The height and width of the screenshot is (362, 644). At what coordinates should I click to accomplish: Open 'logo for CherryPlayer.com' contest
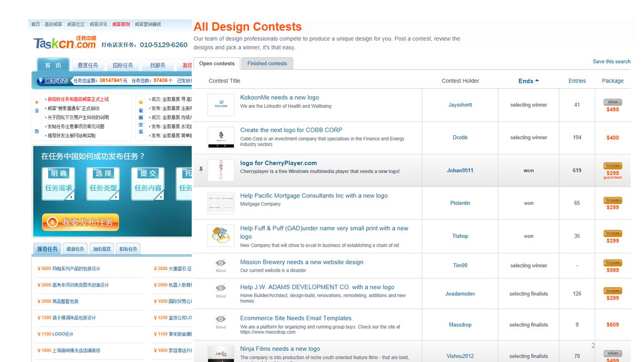click(x=278, y=163)
